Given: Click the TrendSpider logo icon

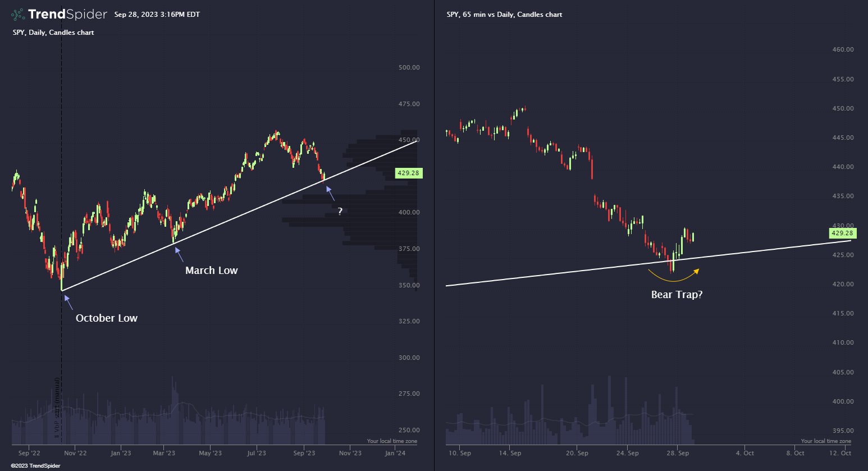Looking at the screenshot, I should (18, 14).
